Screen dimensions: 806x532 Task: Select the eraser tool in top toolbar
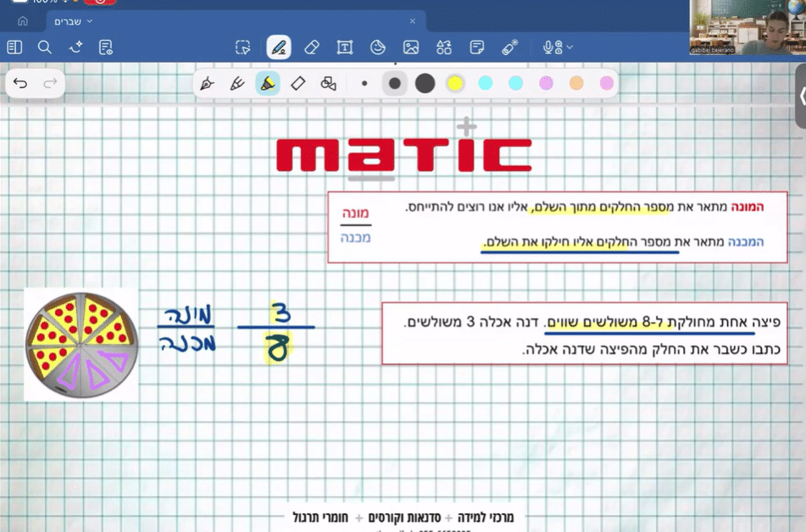point(312,47)
